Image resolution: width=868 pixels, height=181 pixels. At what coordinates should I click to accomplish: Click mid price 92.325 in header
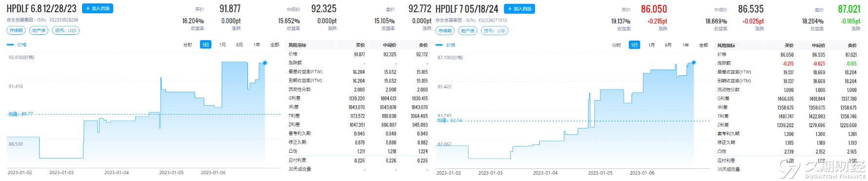pyautogui.click(x=324, y=9)
